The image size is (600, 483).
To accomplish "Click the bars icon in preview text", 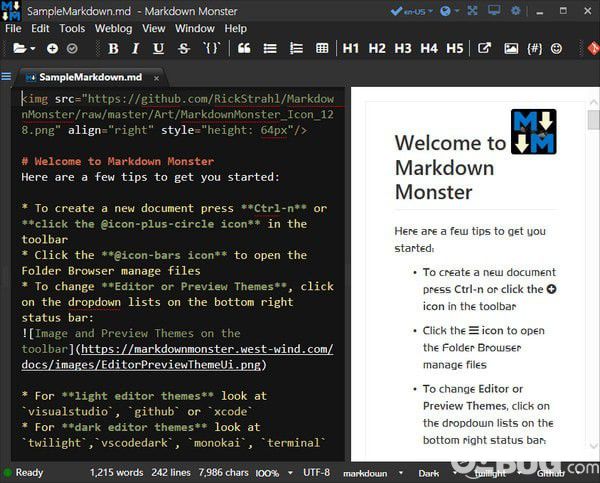I will 474,330.
